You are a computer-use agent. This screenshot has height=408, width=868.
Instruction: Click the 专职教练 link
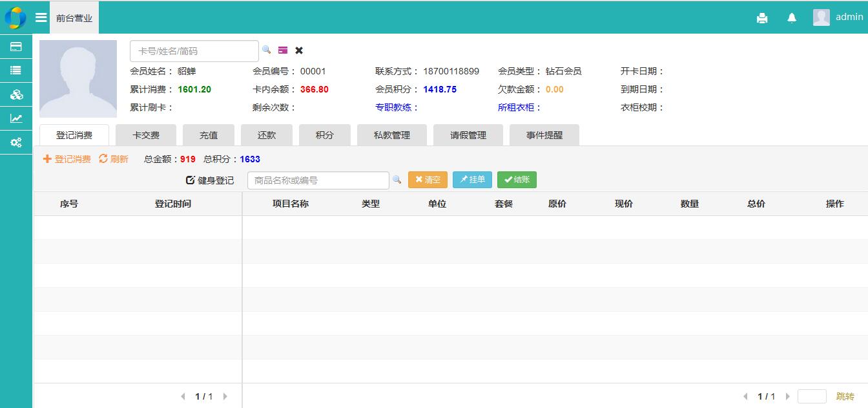coord(393,107)
